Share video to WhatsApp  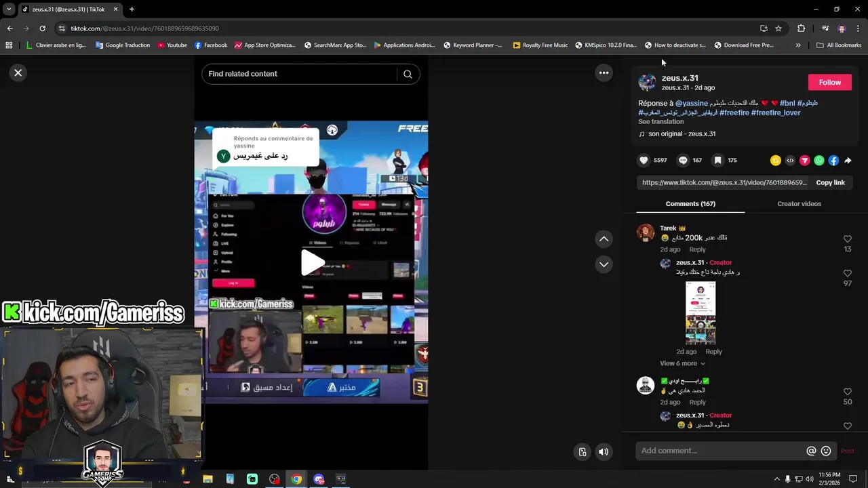click(819, 161)
